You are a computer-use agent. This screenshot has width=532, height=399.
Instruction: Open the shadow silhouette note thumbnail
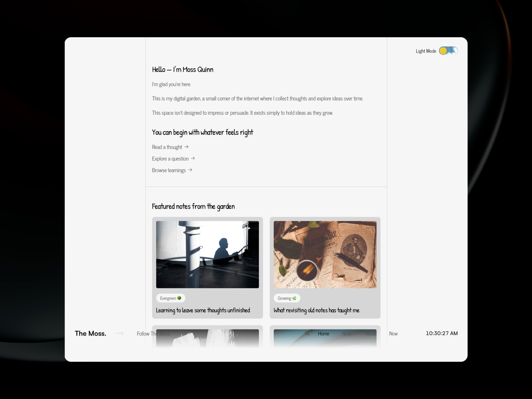(207, 254)
